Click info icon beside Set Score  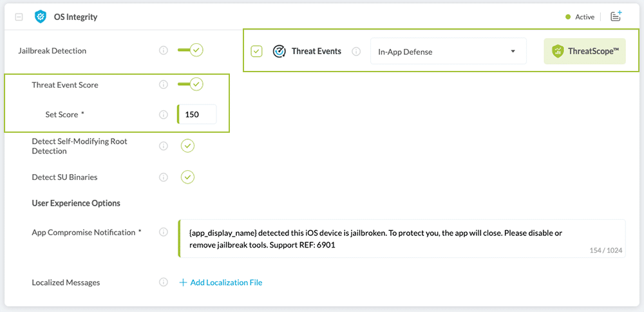point(164,115)
